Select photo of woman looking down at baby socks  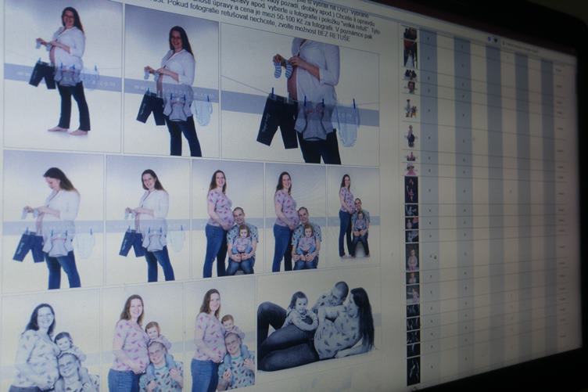point(53,221)
